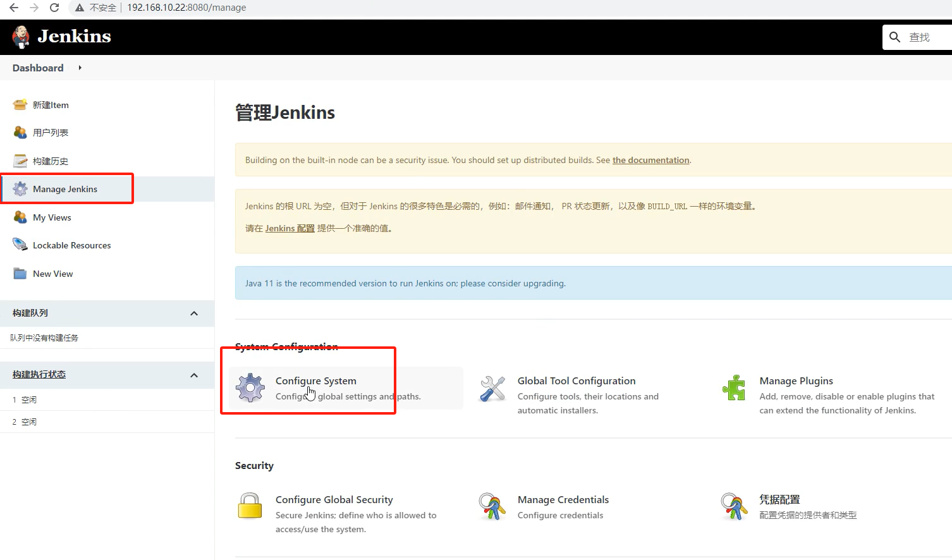
Task: Open the Jenkins 配置 link
Action: click(x=290, y=228)
